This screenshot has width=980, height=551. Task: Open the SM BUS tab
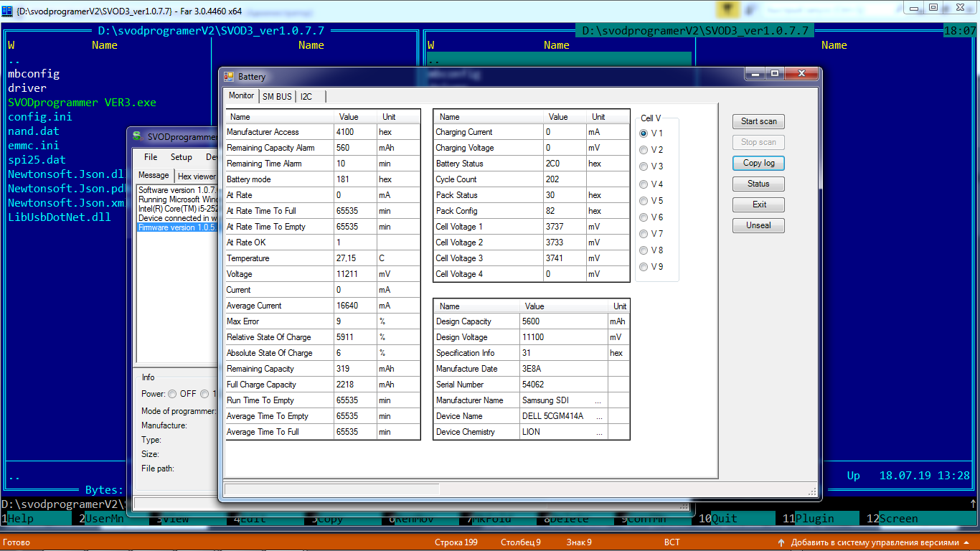(277, 96)
